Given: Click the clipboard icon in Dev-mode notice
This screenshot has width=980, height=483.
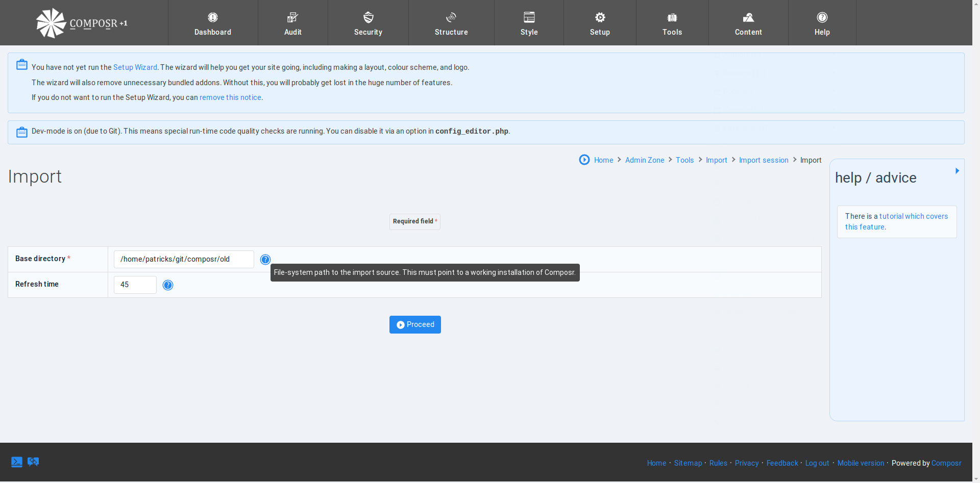Looking at the screenshot, I should coord(22,132).
